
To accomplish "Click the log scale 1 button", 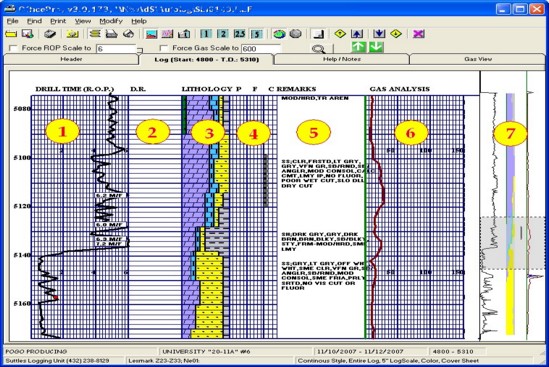I will click(206, 34).
